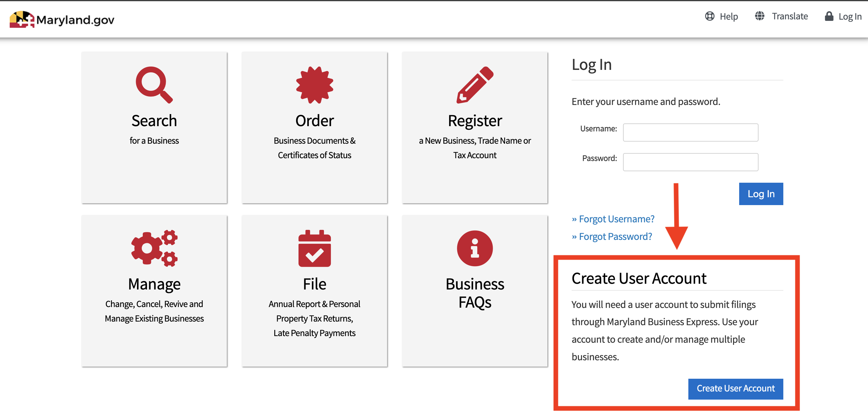868x412 pixels.
Task: Open the Business FAQs tile
Action: point(475,291)
